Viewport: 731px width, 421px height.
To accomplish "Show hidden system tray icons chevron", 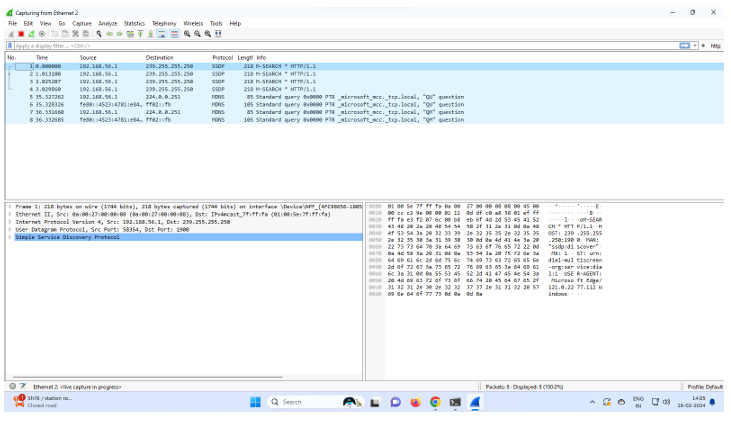I will pyautogui.click(x=592, y=402).
